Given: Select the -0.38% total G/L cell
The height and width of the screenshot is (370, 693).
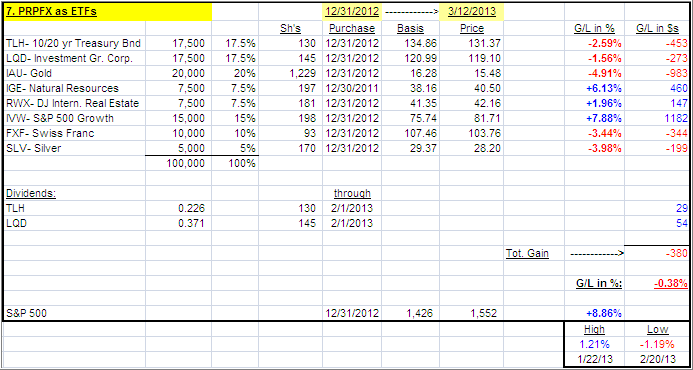Looking at the screenshot, I should [x=657, y=283].
